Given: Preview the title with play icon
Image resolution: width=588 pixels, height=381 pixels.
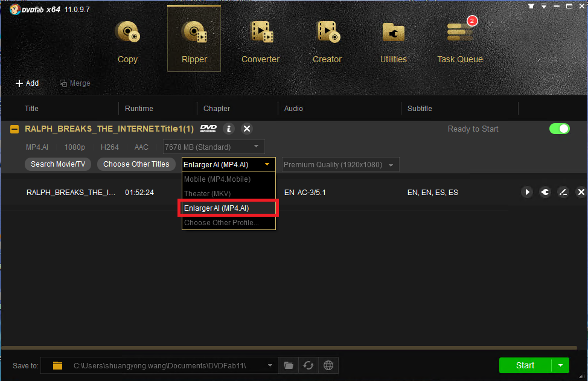Looking at the screenshot, I should [527, 193].
